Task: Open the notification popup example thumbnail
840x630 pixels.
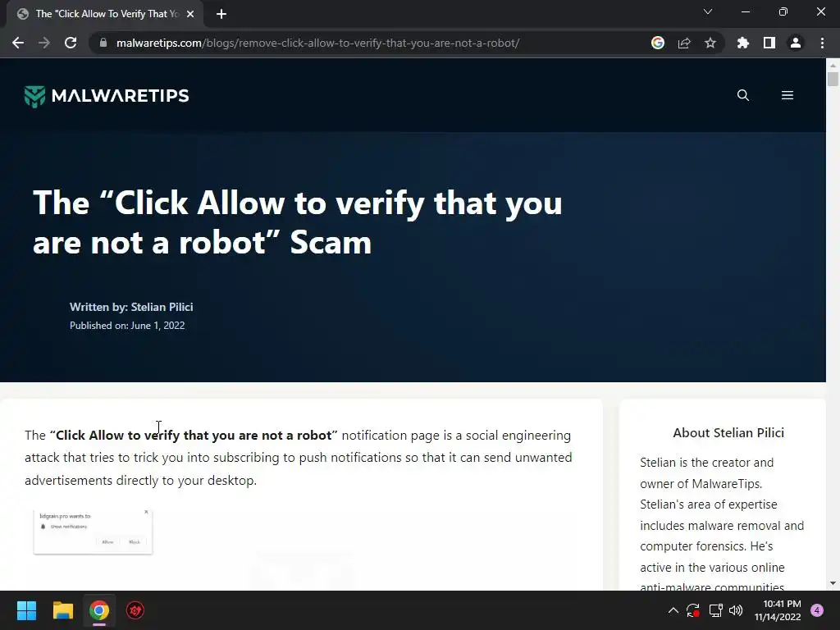Action: 94,532
